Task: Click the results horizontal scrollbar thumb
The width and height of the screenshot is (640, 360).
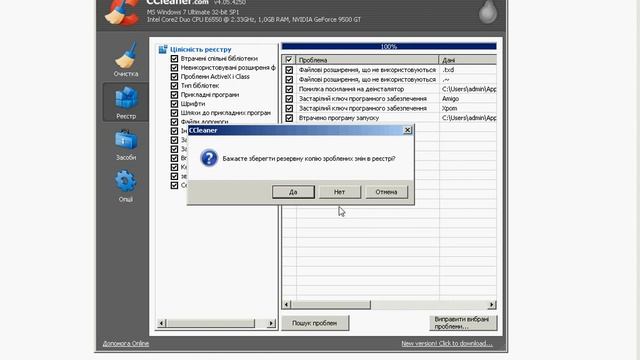Action: pyautogui.click(x=331, y=304)
